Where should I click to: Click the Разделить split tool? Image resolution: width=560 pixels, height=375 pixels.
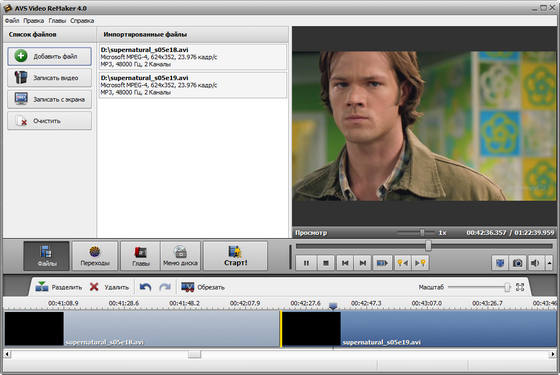[x=59, y=287]
